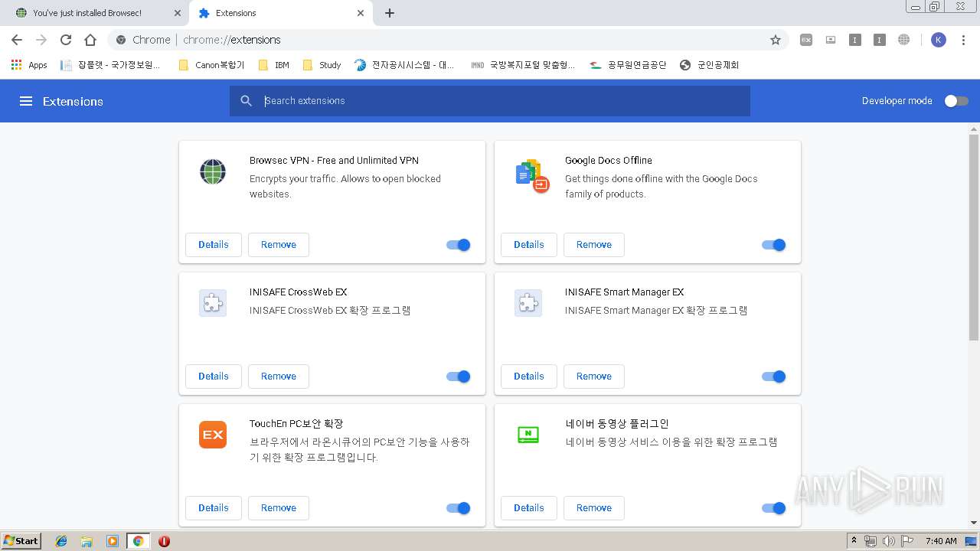Image resolution: width=980 pixels, height=551 pixels.
Task: Go forward with the browser forward arrow
Action: click(x=41, y=40)
